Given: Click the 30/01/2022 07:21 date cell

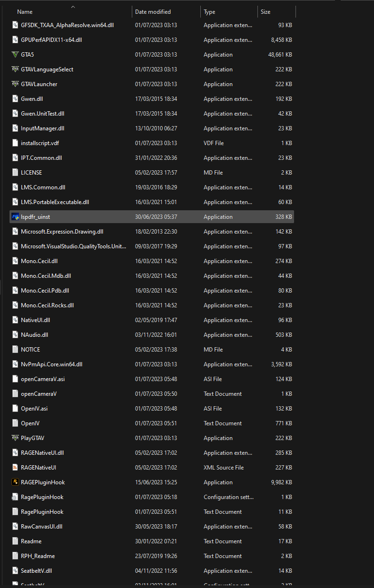Looking at the screenshot, I should pyautogui.click(x=156, y=541).
